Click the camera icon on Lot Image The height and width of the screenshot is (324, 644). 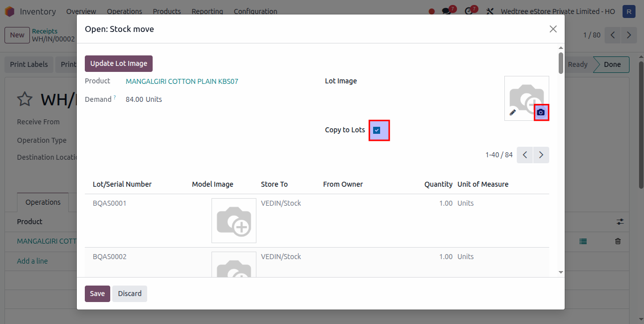pyautogui.click(x=541, y=113)
